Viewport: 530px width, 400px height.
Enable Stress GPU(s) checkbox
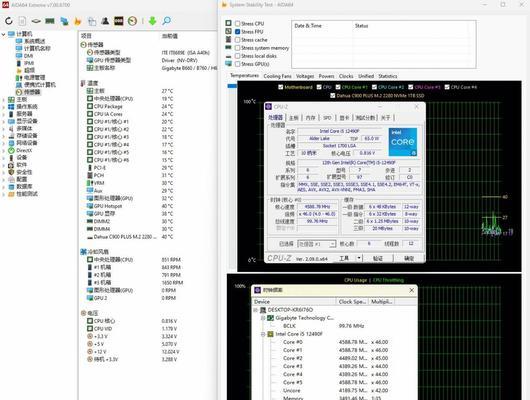coord(238,64)
